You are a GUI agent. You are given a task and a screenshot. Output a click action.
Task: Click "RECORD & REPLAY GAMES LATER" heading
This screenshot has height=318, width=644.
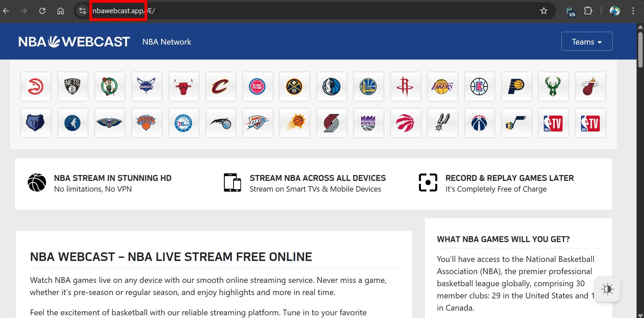510,178
